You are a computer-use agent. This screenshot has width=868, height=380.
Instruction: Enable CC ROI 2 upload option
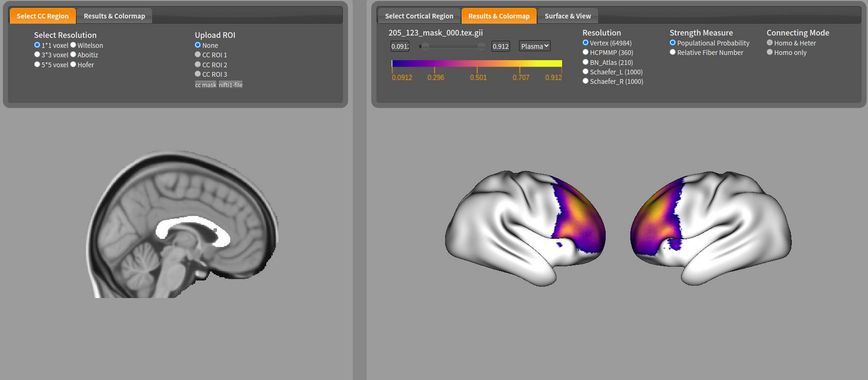(x=198, y=64)
